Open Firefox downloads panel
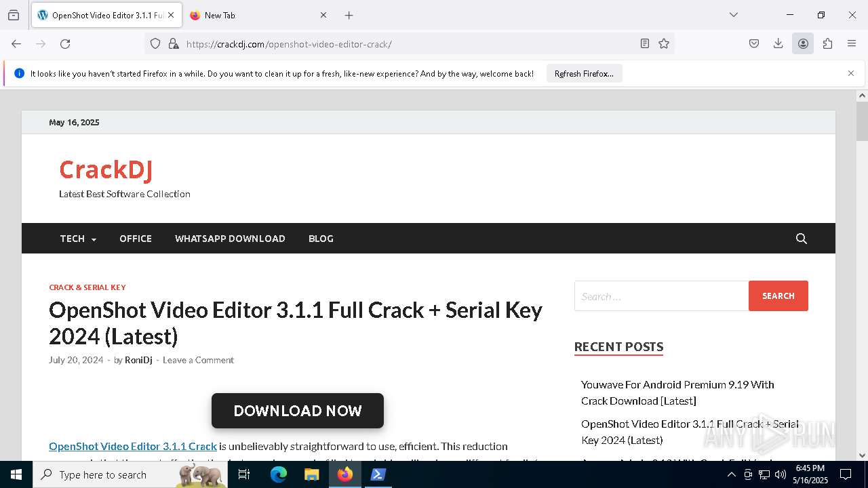This screenshot has width=868, height=488. click(x=778, y=44)
